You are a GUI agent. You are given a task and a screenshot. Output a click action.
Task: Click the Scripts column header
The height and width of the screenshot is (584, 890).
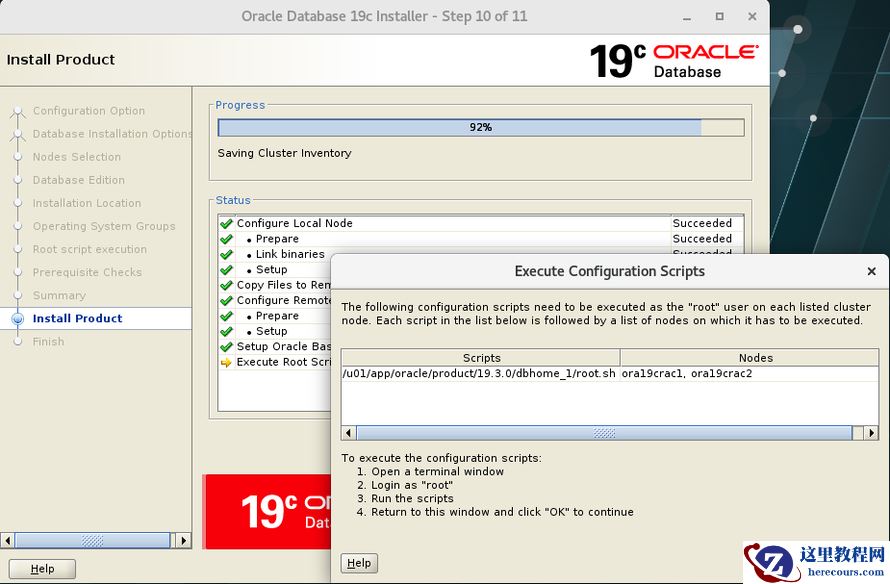pos(481,358)
